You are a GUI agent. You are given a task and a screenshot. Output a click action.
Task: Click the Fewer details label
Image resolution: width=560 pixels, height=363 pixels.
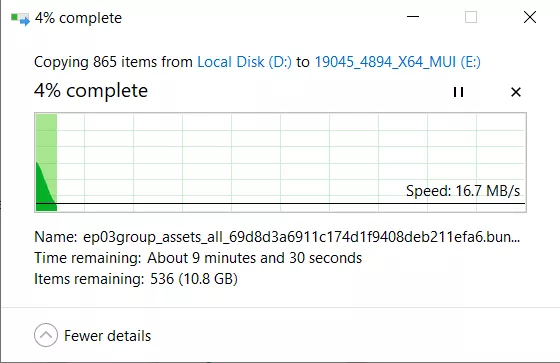point(107,336)
